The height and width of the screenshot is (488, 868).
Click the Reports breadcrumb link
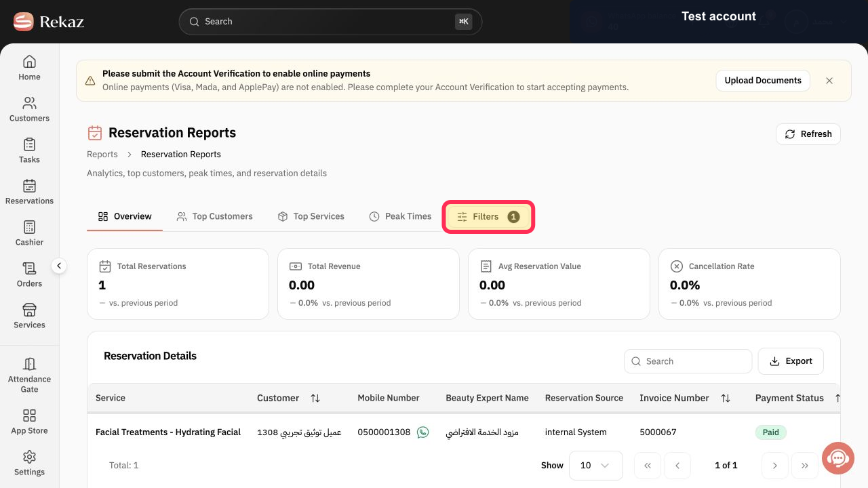click(102, 155)
